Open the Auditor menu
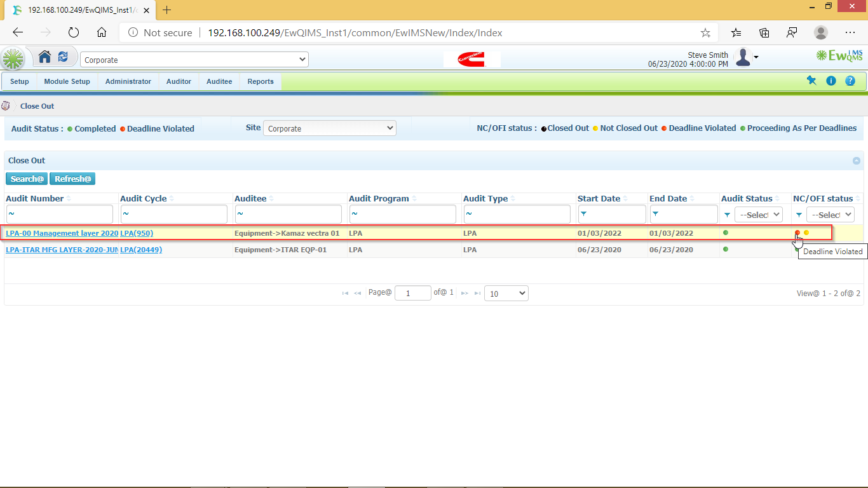Screen dimensions: 868x488 [x=179, y=81]
